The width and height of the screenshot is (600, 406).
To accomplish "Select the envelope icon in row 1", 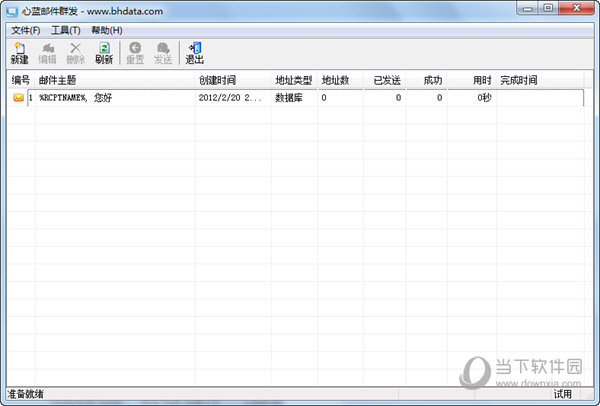I will [18, 98].
